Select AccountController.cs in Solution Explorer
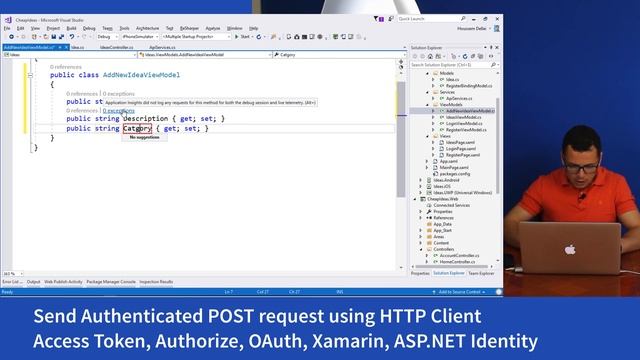Screen dimensions: 640x360 click(460, 256)
